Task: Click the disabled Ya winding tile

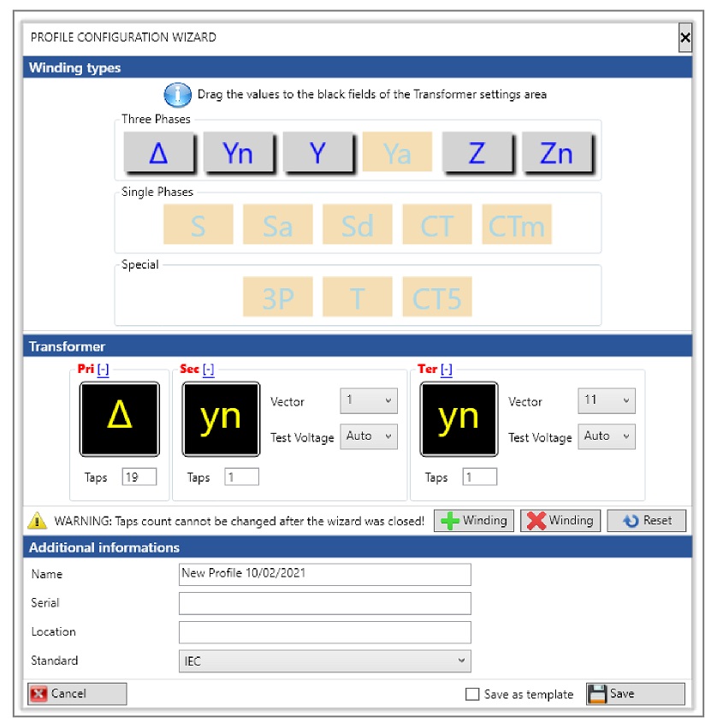Action: 398,151
